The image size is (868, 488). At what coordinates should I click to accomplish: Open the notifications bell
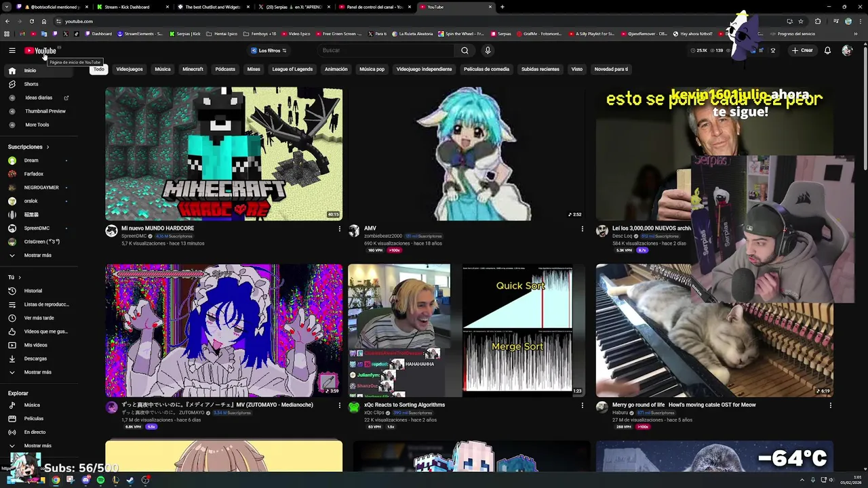pyautogui.click(x=827, y=50)
